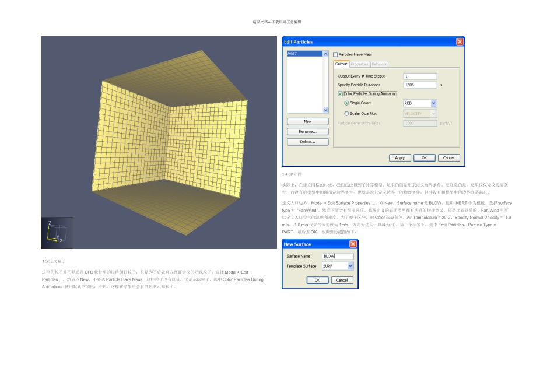Select Scalar Quantity radio button

(346, 114)
